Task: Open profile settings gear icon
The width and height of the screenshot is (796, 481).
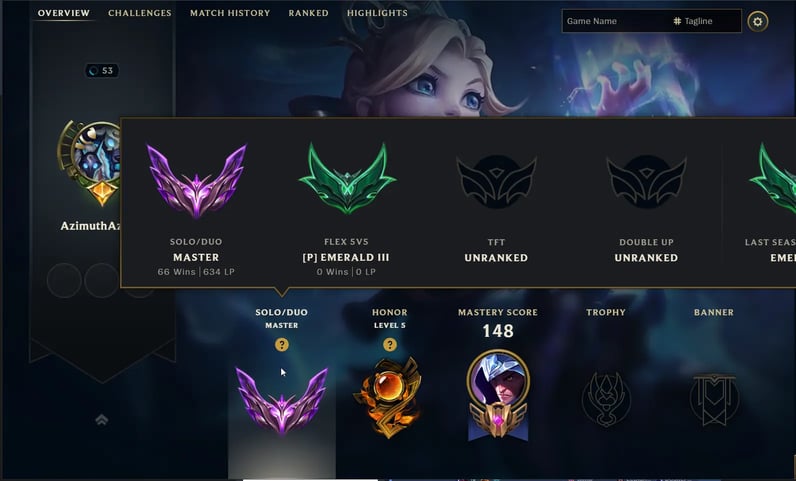Action: pos(757,21)
